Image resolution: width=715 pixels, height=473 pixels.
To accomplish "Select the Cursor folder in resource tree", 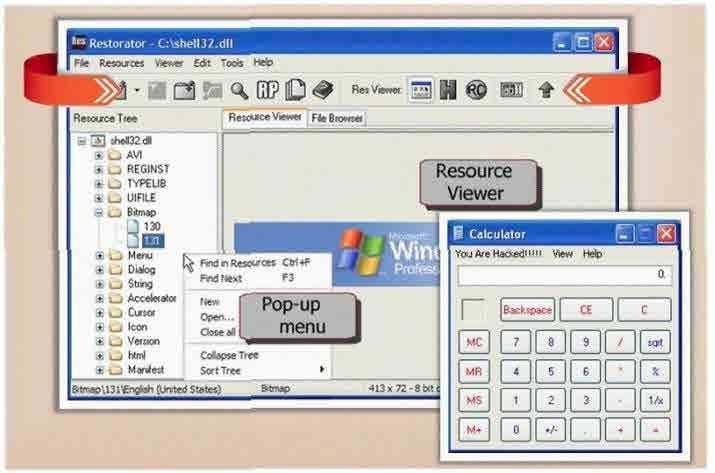I will [141, 312].
